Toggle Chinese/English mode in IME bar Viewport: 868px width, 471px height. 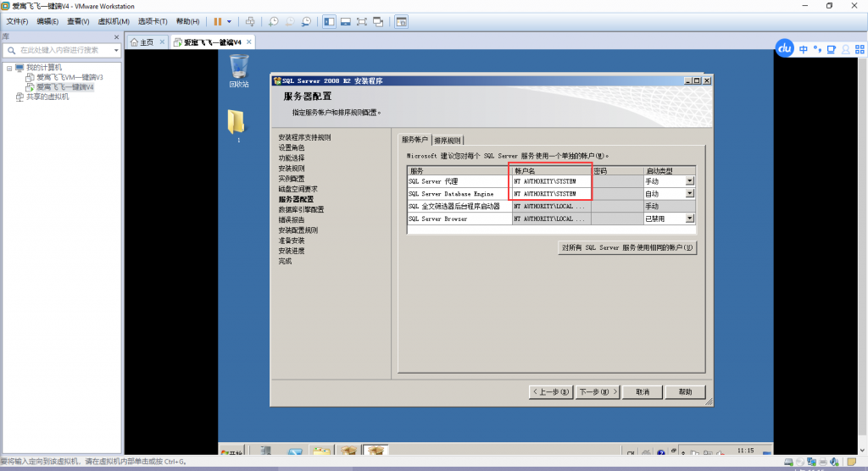(804, 49)
